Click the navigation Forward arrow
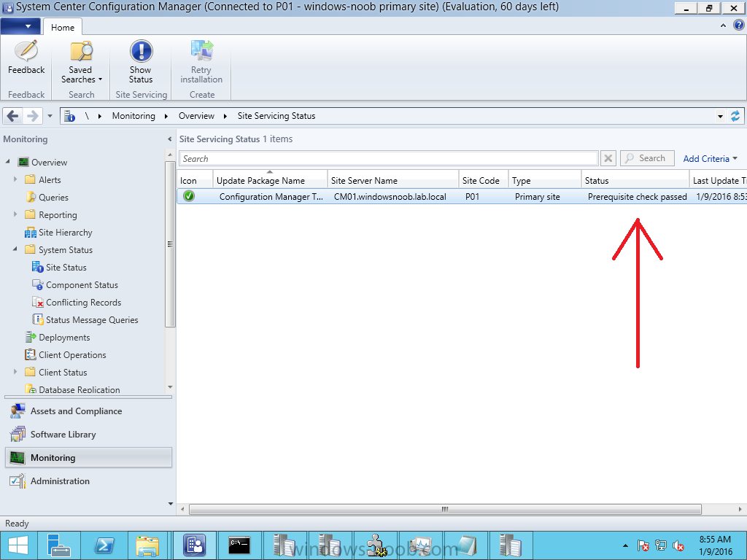The image size is (747, 560). pyautogui.click(x=32, y=116)
